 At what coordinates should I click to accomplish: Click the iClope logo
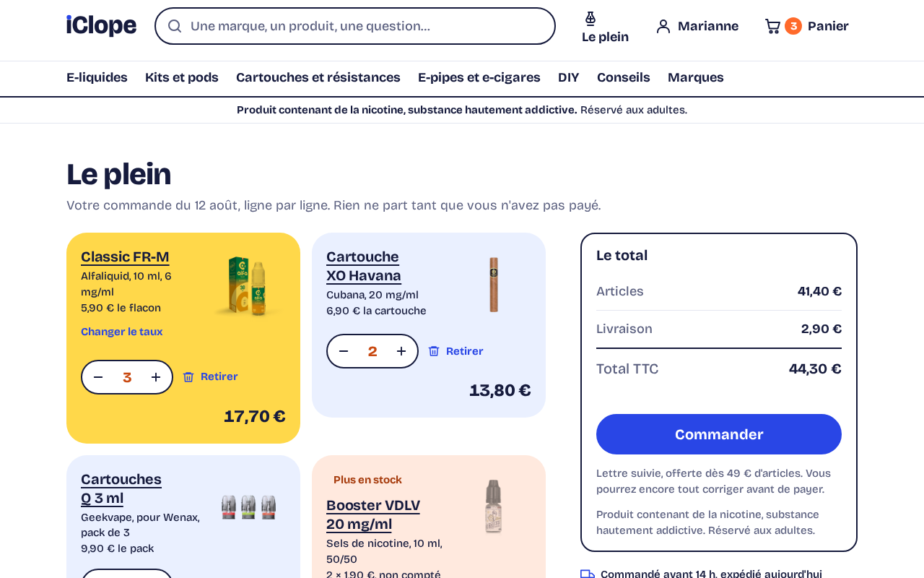[101, 26]
